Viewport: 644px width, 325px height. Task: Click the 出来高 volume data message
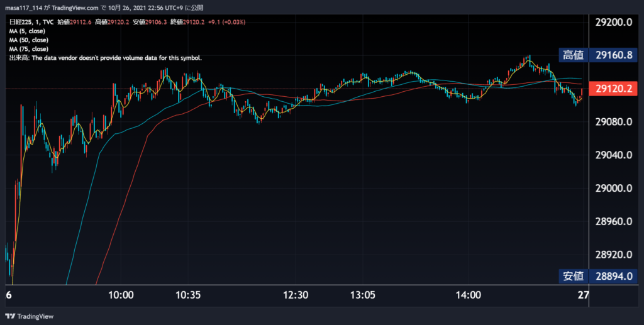point(106,58)
